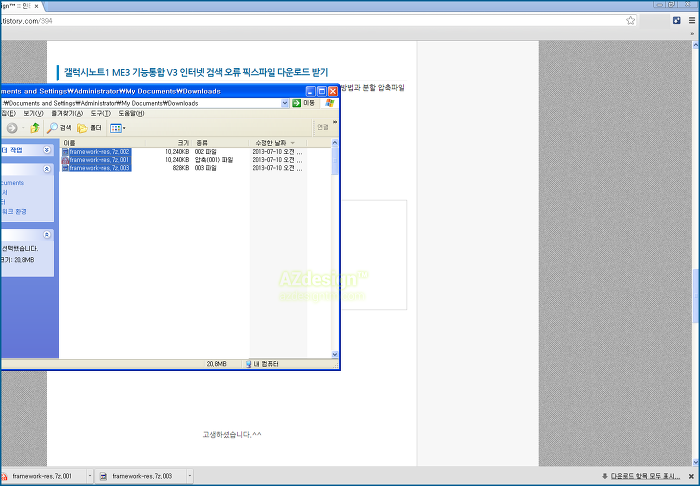The width and height of the screenshot is (700, 486).
Task: Click the 내 컴퓨터 status bar zone
Action: click(262, 364)
